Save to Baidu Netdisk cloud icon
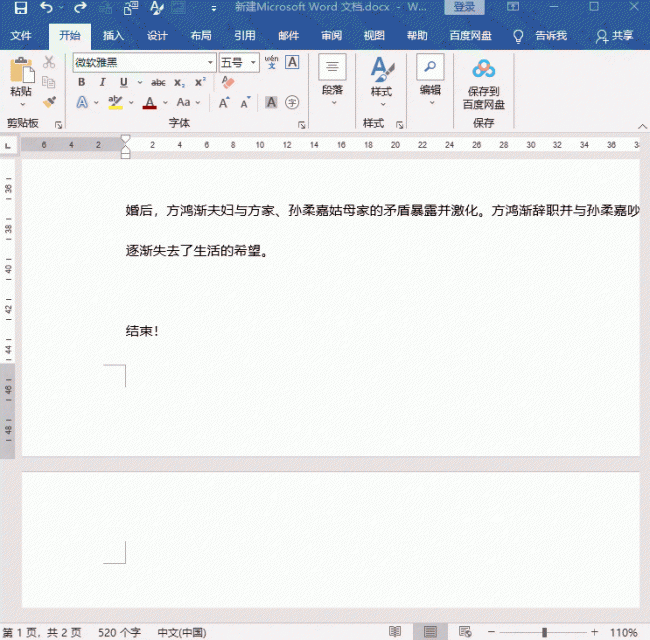The image size is (650, 640). point(483,69)
